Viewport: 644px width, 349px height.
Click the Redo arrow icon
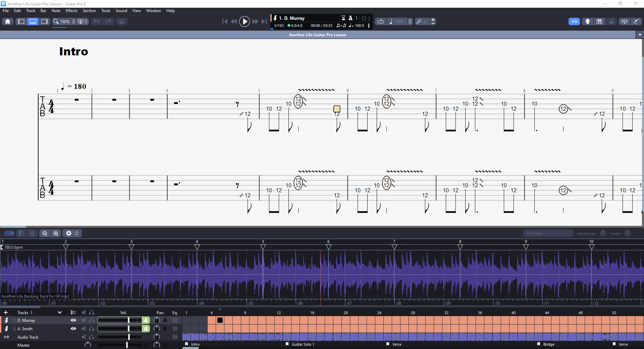tap(108, 21)
